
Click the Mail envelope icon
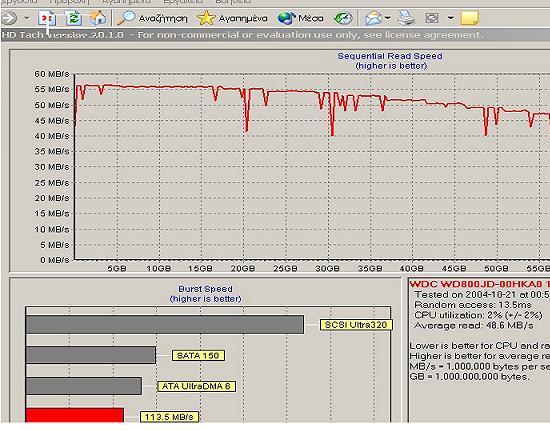pyautogui.click(x=373, y=18)
